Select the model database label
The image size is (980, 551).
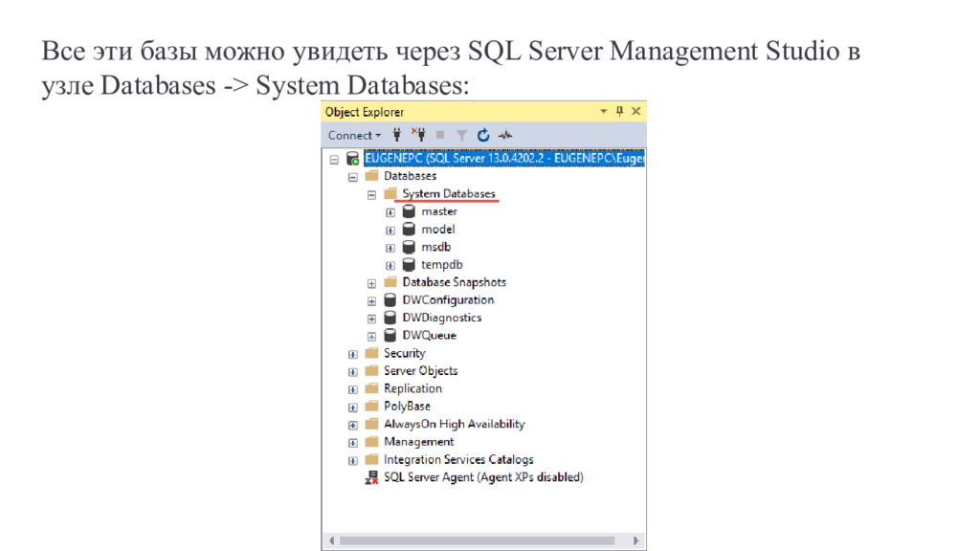(438, 230)
